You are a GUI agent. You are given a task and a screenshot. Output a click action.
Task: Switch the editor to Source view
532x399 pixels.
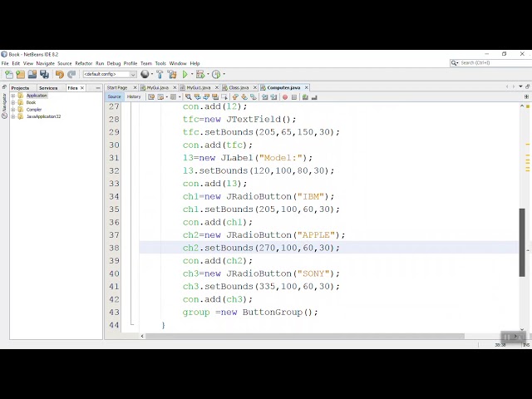114,96
